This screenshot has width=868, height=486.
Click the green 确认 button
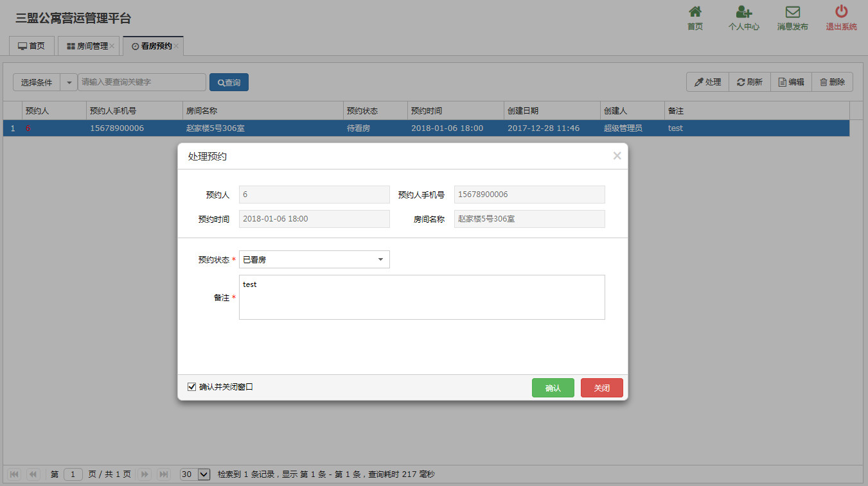[x=553, y=388]
